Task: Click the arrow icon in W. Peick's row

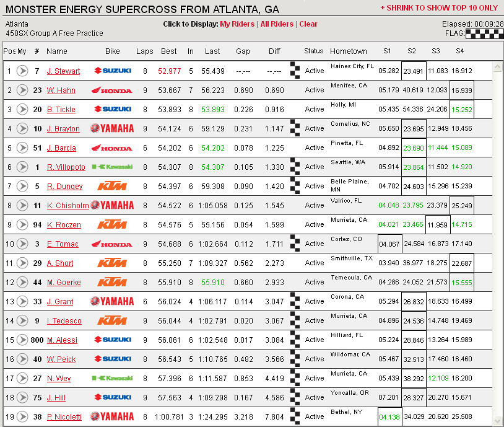Action: (x=22, y=359)
